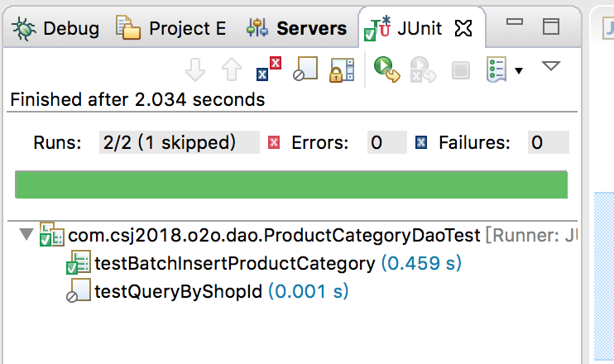Image resolution: width=614 pixels, height=364 pixels.
Task: Click the Next Failed Test down arrow
Action: click(195, 69)
